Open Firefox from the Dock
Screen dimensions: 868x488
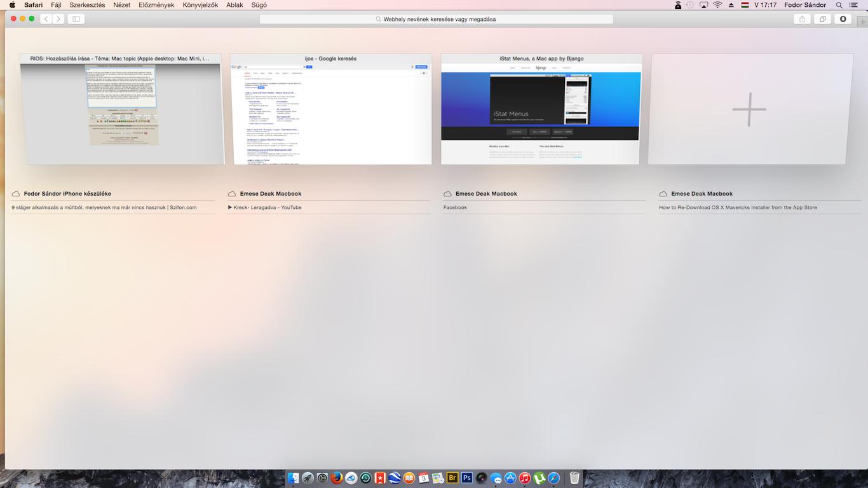point(337,478)
